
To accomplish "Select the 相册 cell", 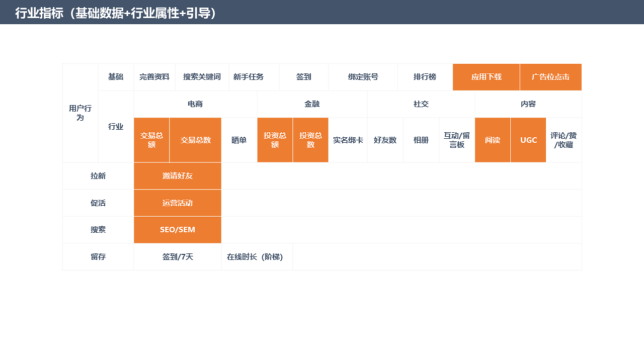I will (x=421, y=140).
